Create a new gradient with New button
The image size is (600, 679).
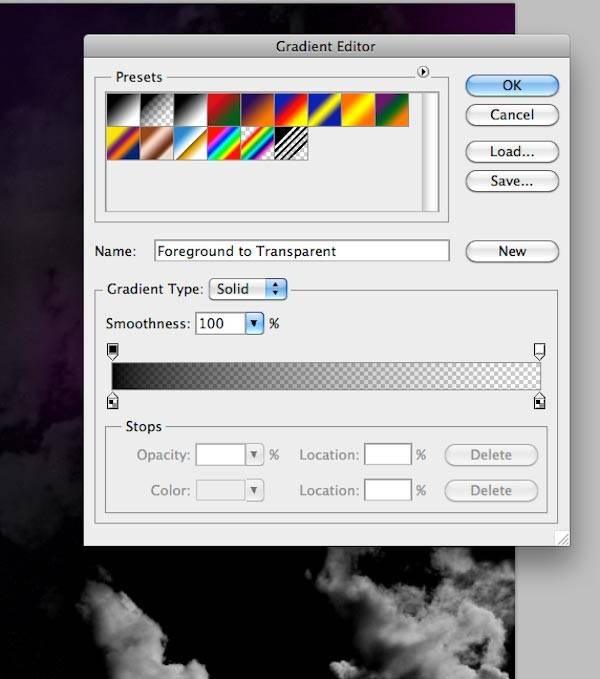tap(512, 251)
